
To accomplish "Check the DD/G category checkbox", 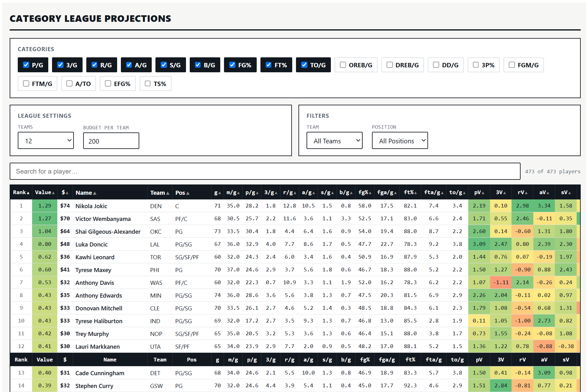I will pyautogui.click(x=436, y=65).
